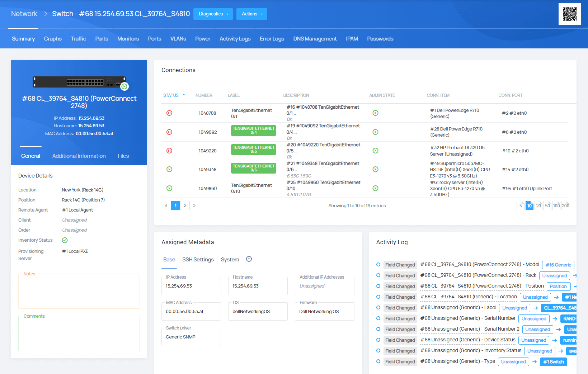Show 5 entries per page
Screen dimensions: 588x374
[x=521, y=206]
